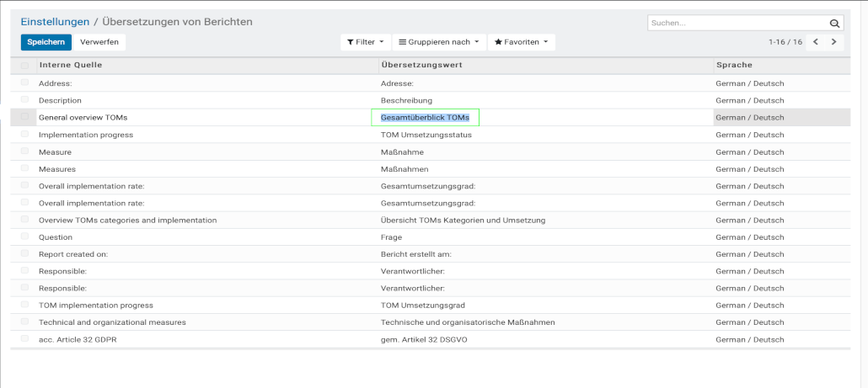Go to previous page arrow
The height and width of the screenshot is (388, 868).
815,41
